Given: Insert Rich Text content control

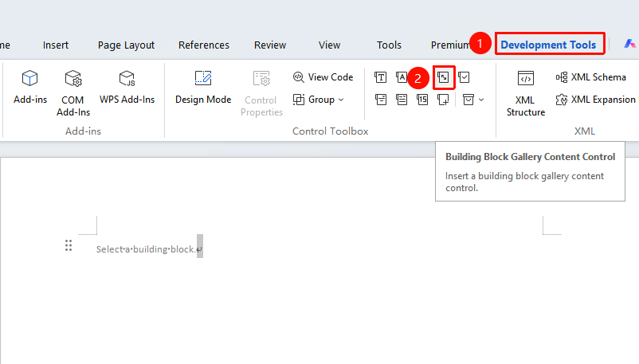Looking at the screenshot, I should 381,77.
